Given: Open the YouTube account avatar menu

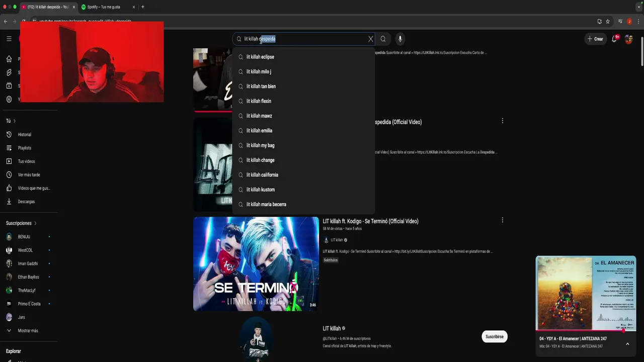Looking at the screenshot, I should point(628,39).
